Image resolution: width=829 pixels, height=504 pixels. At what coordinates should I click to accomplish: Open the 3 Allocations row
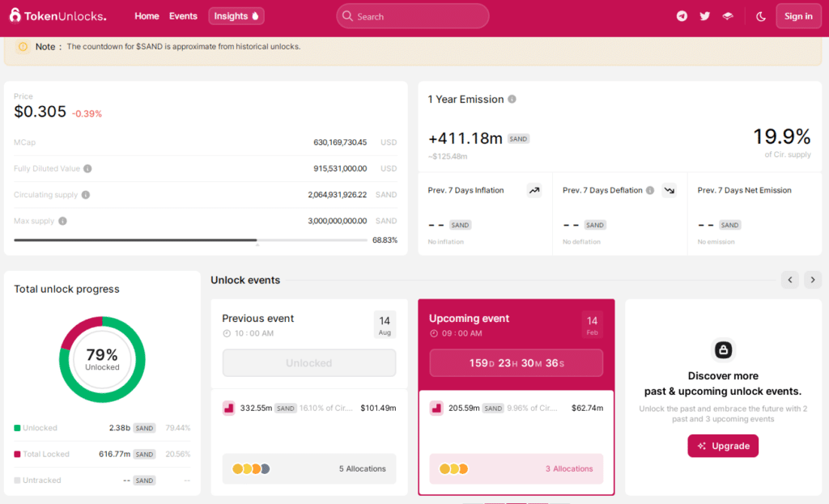pyautogui.click(x=516, y=468)
